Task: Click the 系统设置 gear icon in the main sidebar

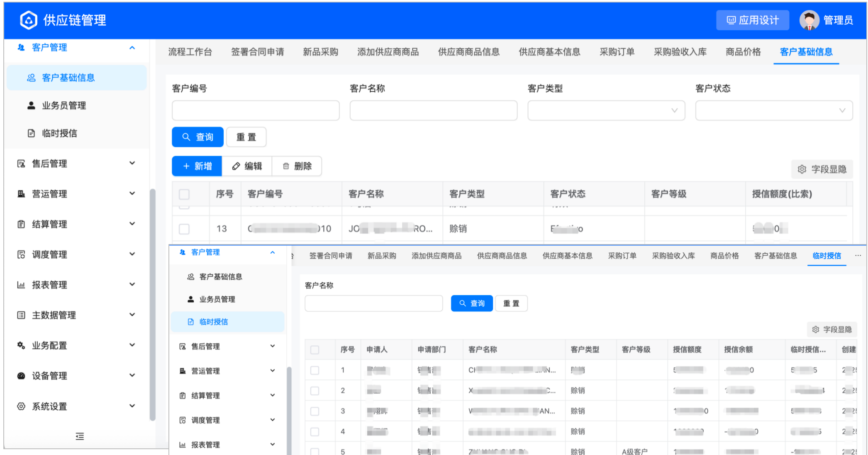Action: pos(21,406)
